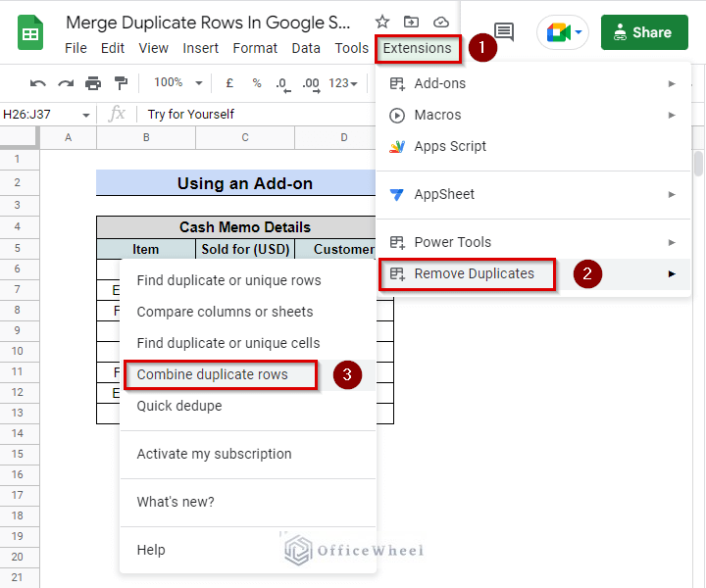Check the cloud save status icon
Screen dimensions: 706x588
(x=441, y=22)
